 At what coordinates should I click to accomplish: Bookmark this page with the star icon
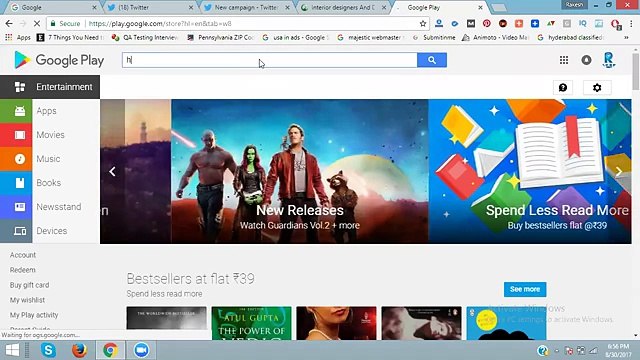[x=423, y=24]
